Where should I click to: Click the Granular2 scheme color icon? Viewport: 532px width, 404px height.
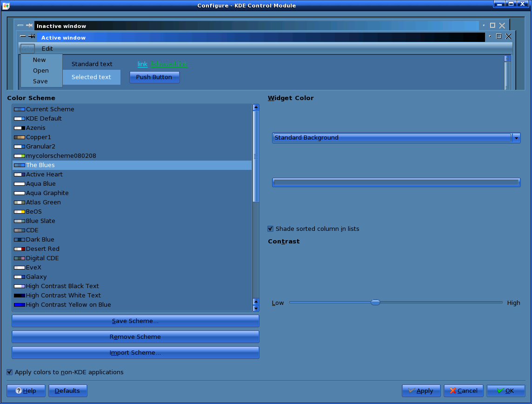[x=20, y=147]
